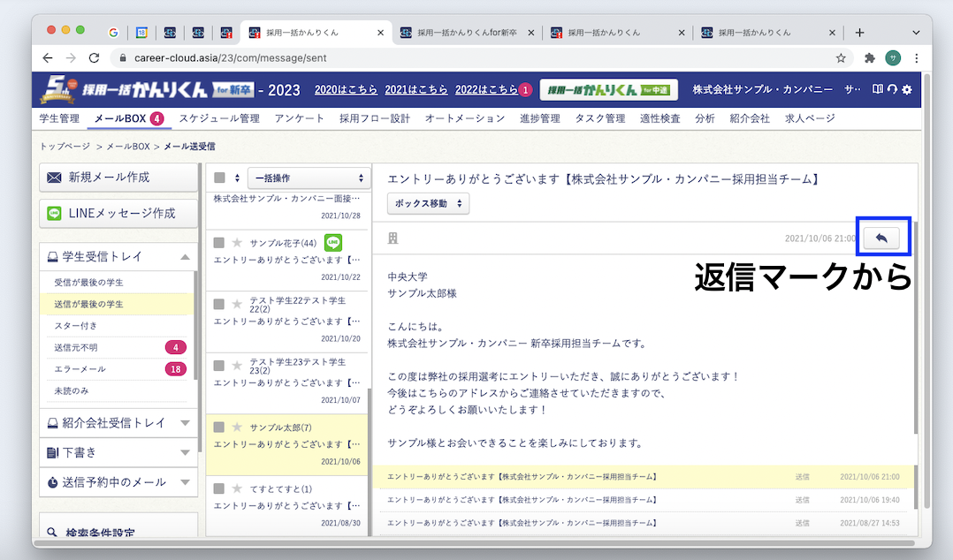Open the 一括操作 dropdown
Screen dimensions: 953x560
309,178
